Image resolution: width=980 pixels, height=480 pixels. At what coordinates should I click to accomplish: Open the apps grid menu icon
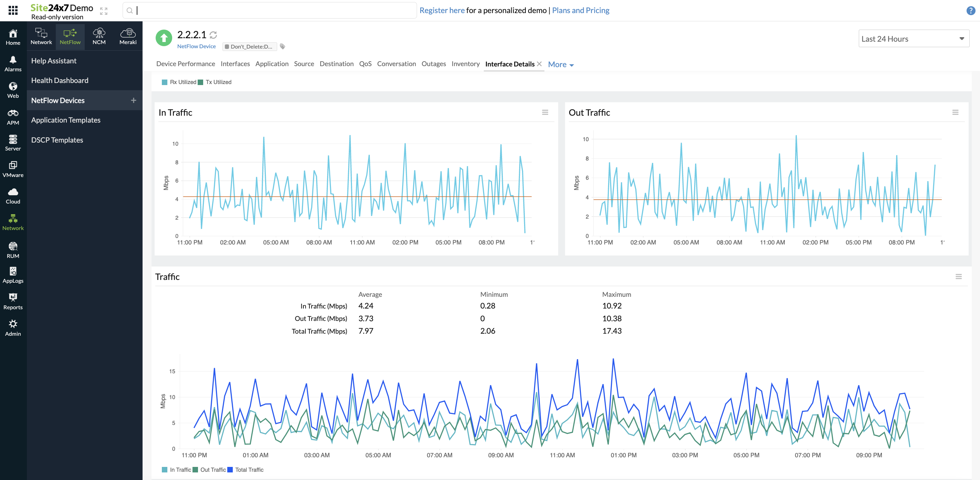[x=13, y=10]
